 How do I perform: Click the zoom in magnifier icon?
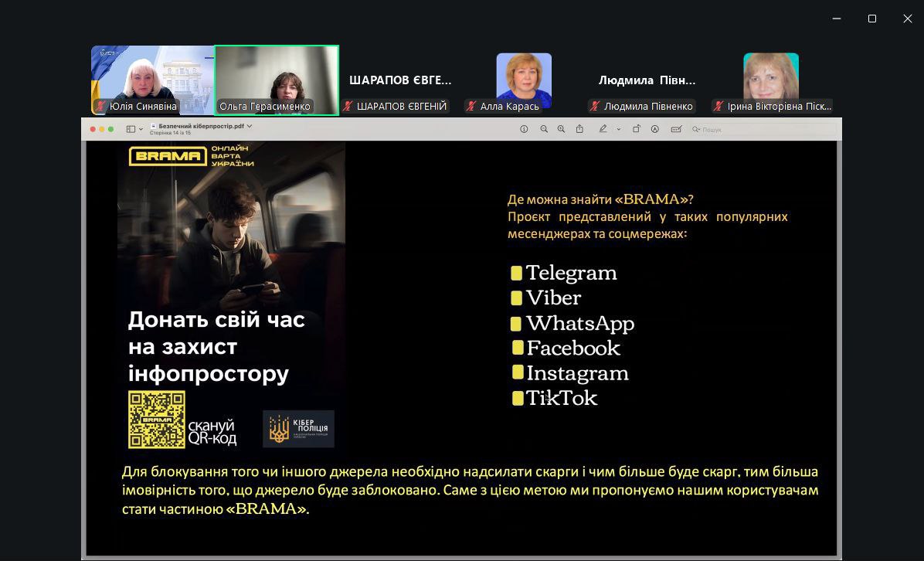tap(561, 129)
